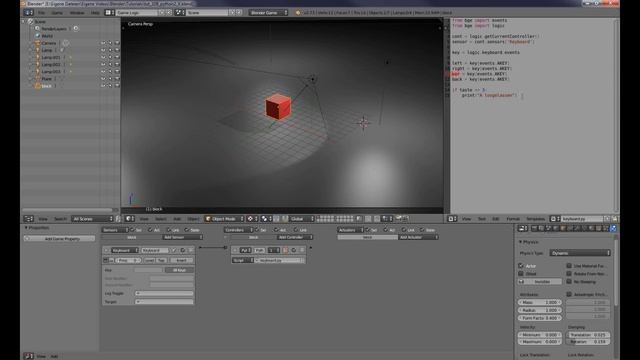The height and width of the screenshot is (360, 640).
Task: Adjust the Mass value field
Action: (540, 302)
